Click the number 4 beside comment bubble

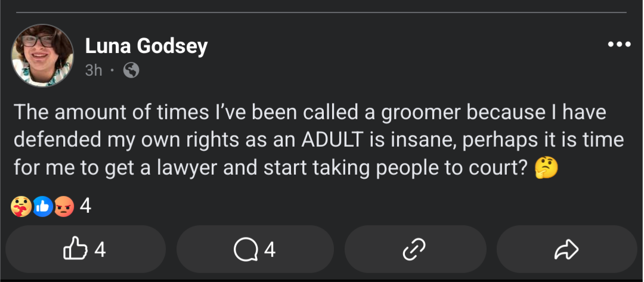coord(270,249)
